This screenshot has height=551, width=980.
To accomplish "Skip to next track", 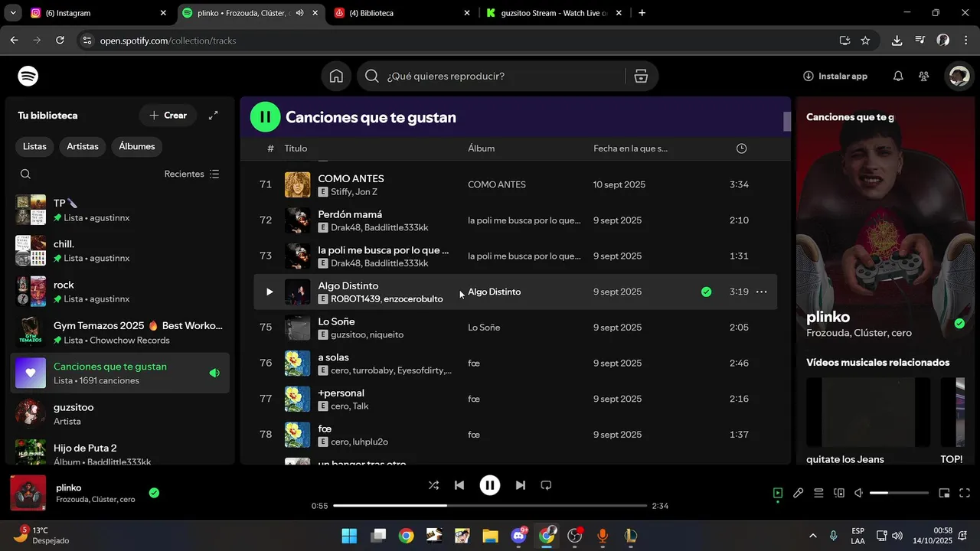I will 521,485.
